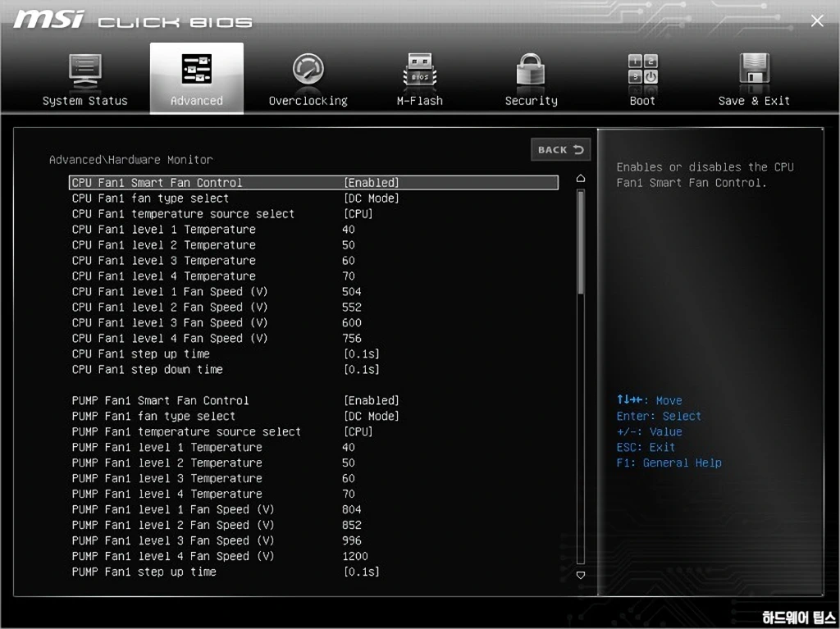
Task: Click the Advanced\Hardware Monitor breadcrumb text
Action: click(x=130, y=160)
